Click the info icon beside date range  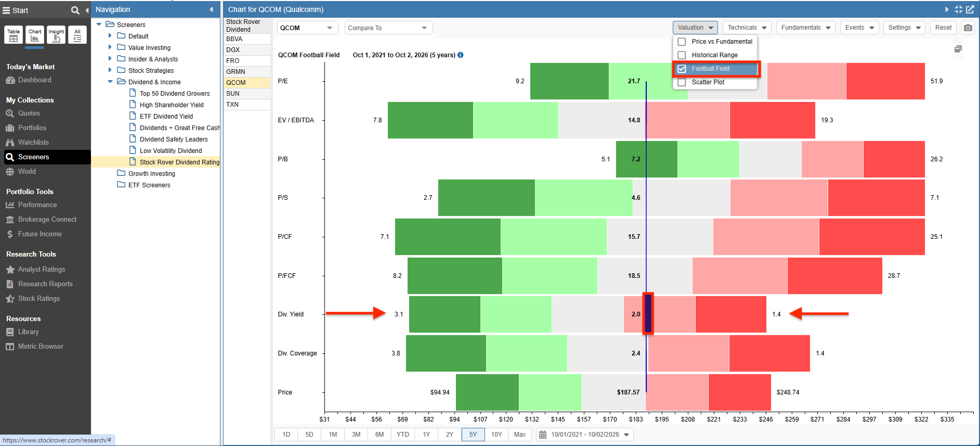pyautogui.click(x=460, y=55)
